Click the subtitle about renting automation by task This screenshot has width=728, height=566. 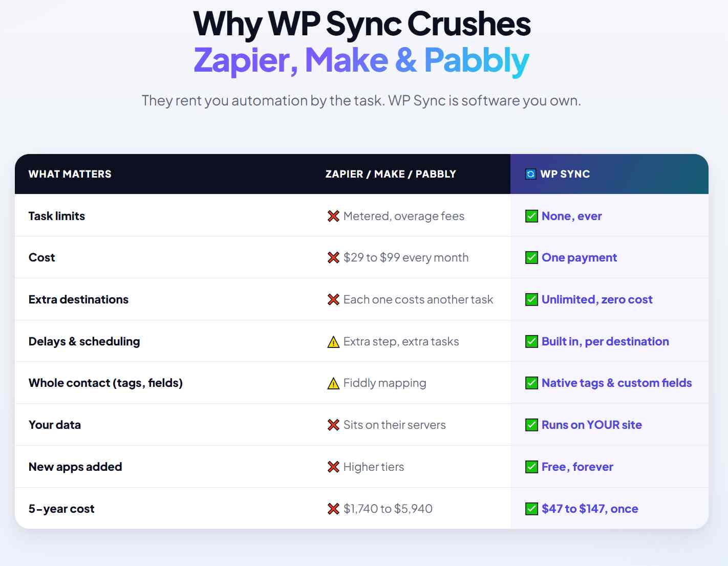tap(361, 100)
